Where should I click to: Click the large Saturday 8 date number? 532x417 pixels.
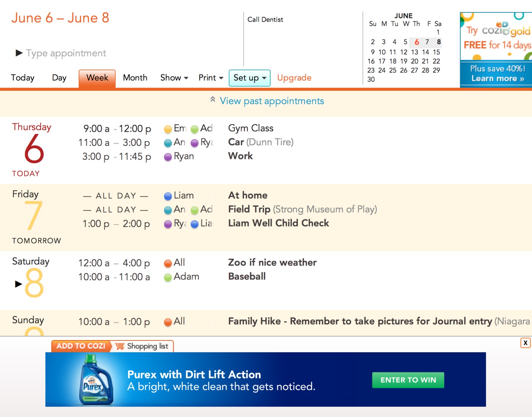(34, 283)
